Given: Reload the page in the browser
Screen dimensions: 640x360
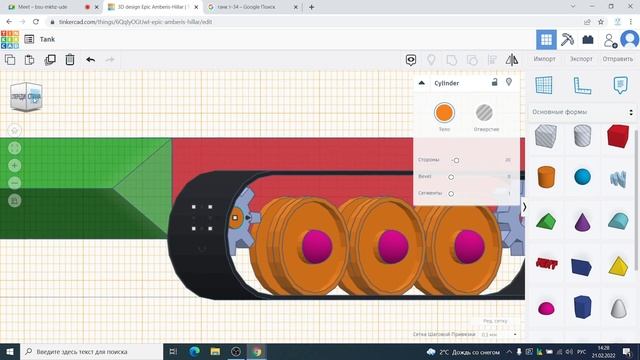Looking at the screenshot, I should (36, 22).
